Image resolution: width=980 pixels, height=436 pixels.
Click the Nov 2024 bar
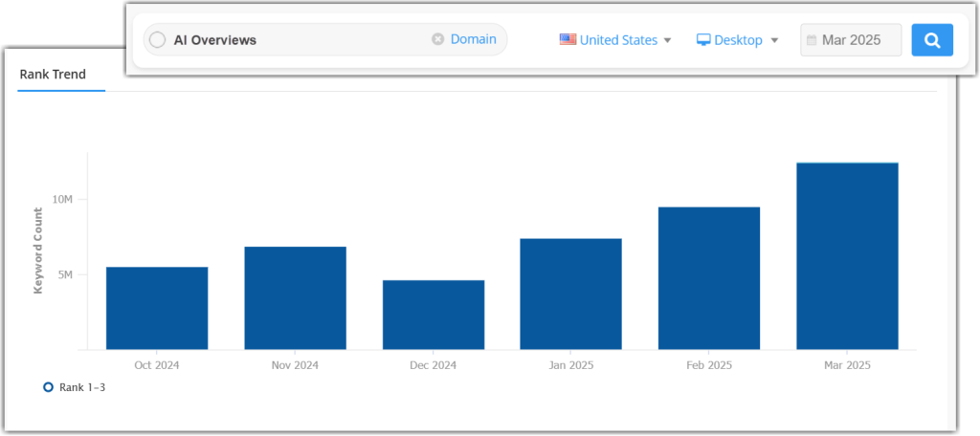295,298
